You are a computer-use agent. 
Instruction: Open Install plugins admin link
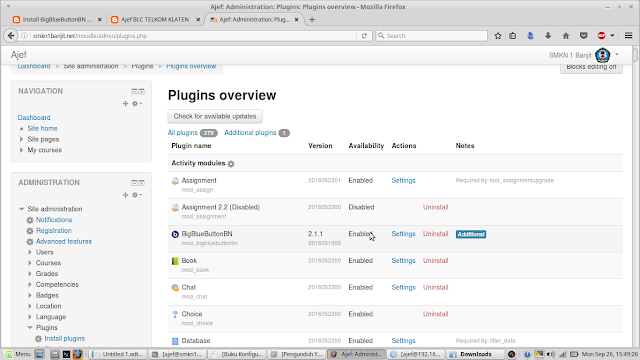pyautogui.click(x=64, y=338)
